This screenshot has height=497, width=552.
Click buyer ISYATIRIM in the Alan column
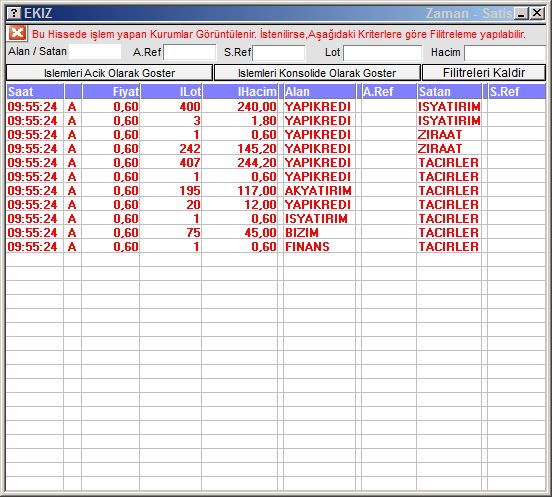316,219
